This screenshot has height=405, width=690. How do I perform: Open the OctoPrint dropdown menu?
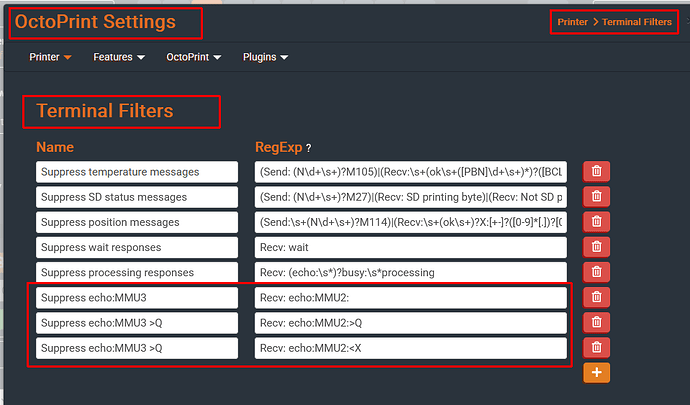[x=193, y=57]
